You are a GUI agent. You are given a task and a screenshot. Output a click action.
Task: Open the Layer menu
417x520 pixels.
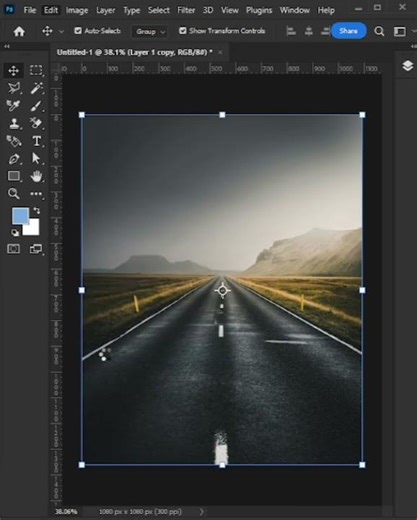pos(106,10)
